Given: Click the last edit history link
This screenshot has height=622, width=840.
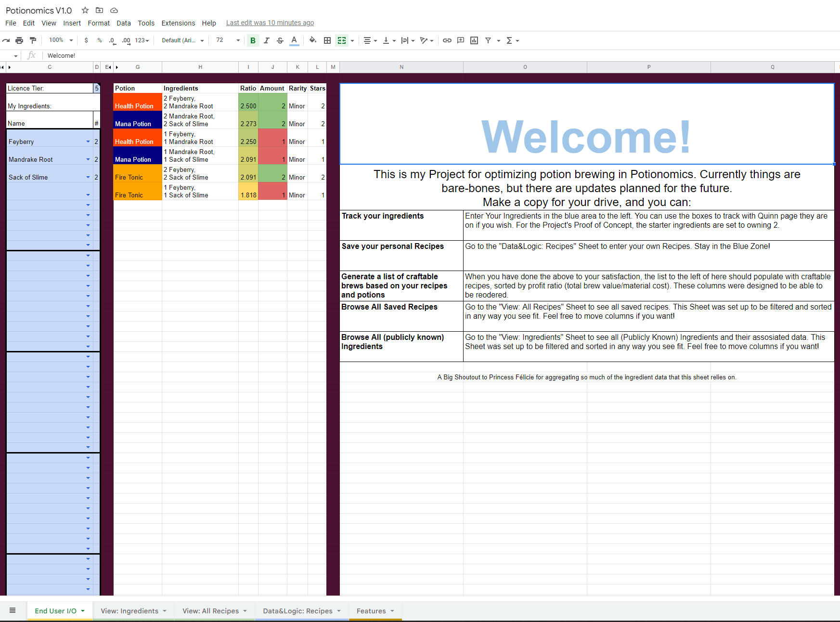Looking at the screenshot, I should (x=270, y=23).
